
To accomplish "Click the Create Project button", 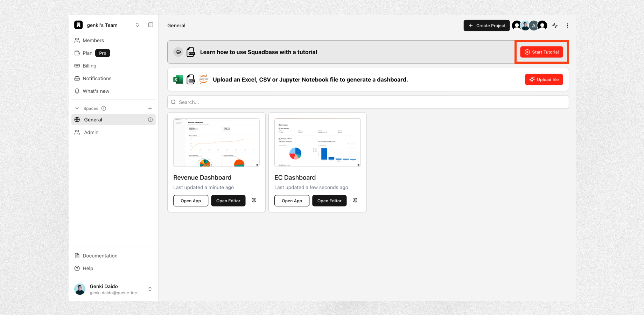I will click(487, 26).
